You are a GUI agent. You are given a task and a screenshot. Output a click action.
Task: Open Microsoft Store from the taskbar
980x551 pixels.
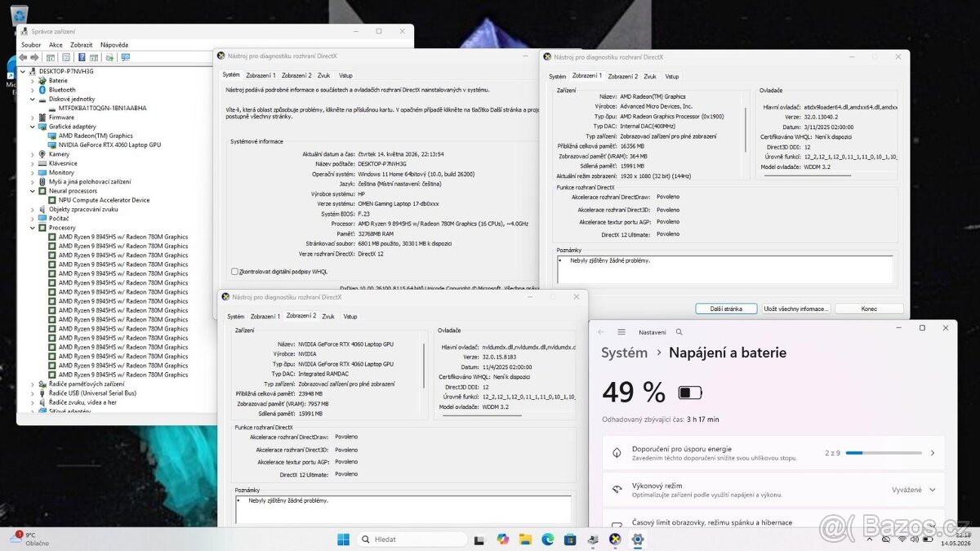570,539
